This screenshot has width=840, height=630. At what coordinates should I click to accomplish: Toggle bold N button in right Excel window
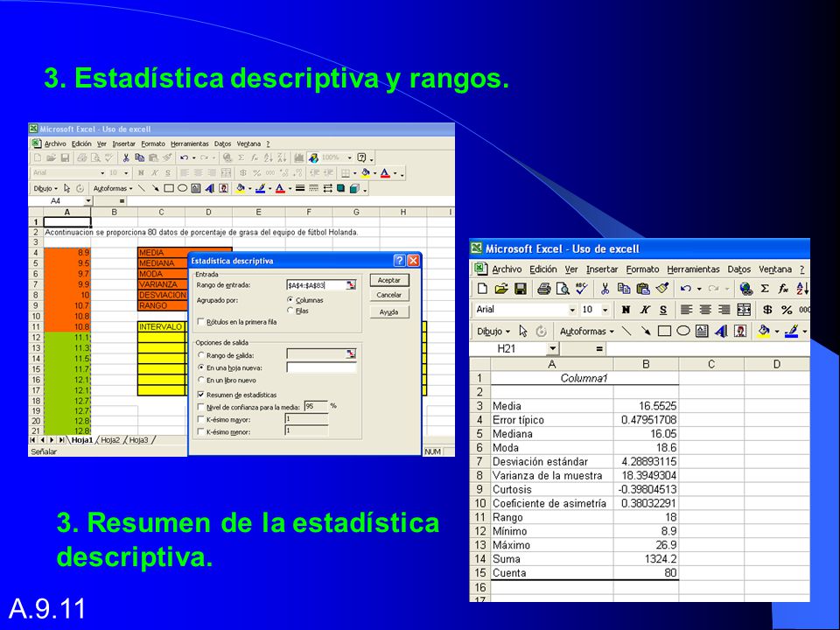tap(626, 310)
